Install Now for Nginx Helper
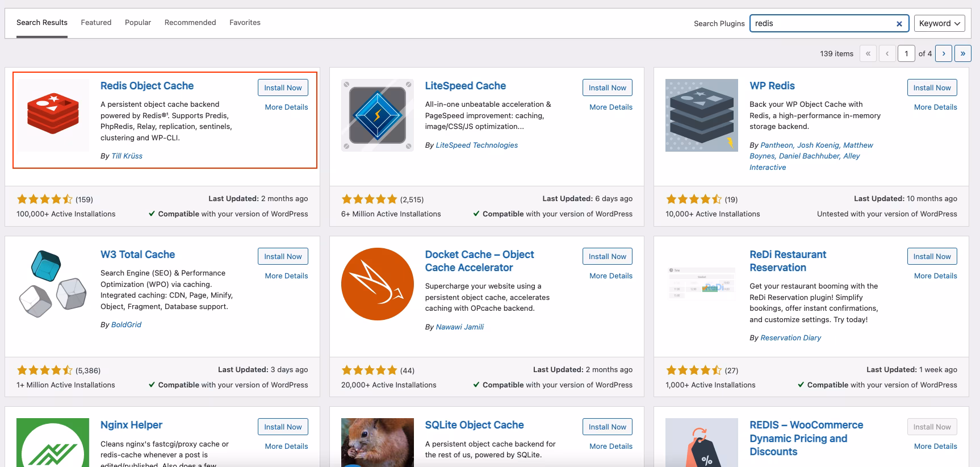The height and width of the screenshot is (467, 980). (283, 427)
